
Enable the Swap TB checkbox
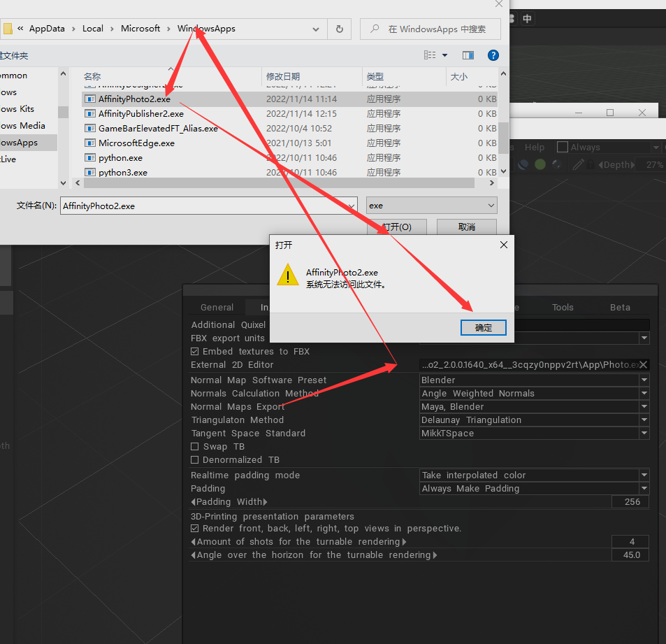tap(195, 446)
